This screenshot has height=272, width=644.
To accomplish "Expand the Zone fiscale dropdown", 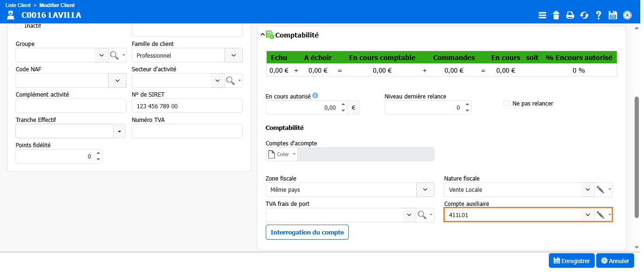I will (x=425, y=189).
